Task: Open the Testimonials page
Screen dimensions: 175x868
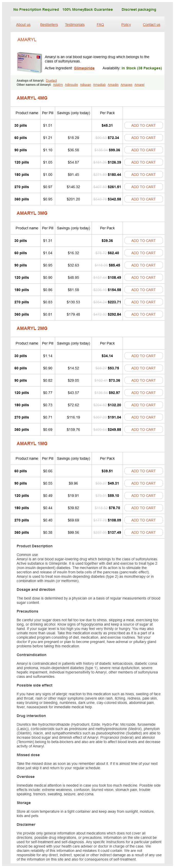Action: [75, 25]
